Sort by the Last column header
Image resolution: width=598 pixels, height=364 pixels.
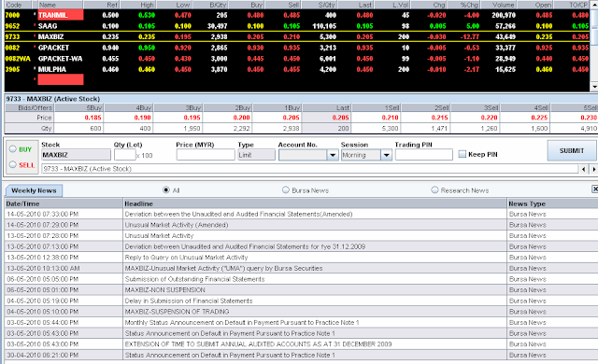point(355,5)
